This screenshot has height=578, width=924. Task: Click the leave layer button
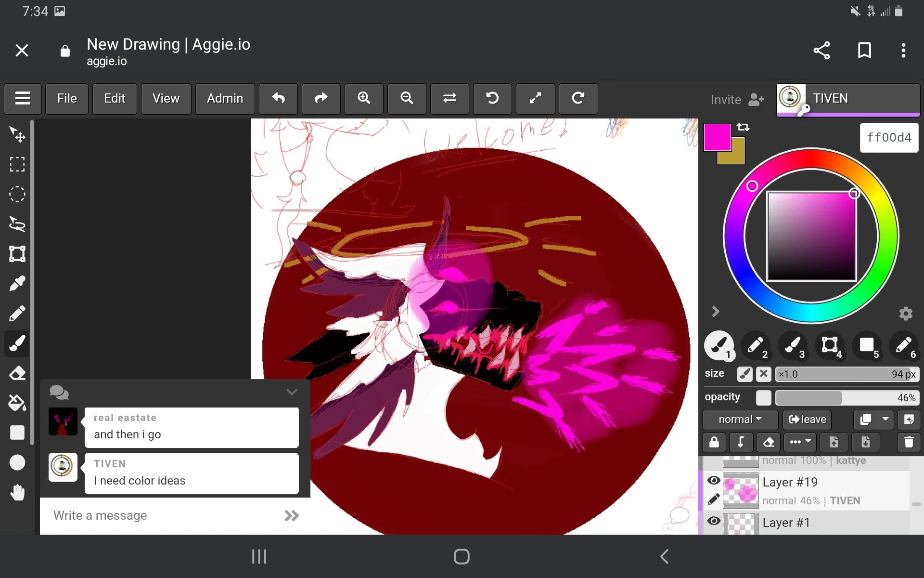806,420
